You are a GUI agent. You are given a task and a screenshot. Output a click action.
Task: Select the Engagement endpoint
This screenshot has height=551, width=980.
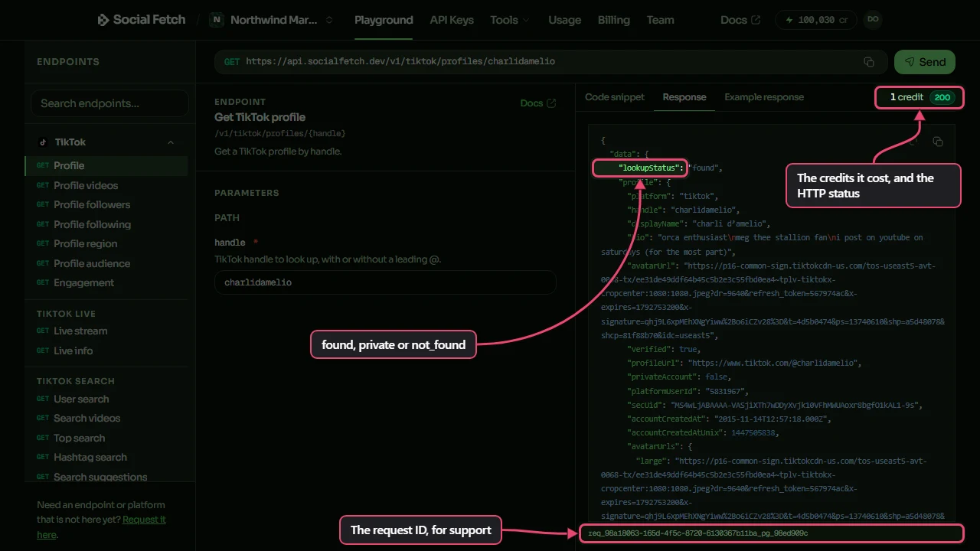[x=106, y=282]
